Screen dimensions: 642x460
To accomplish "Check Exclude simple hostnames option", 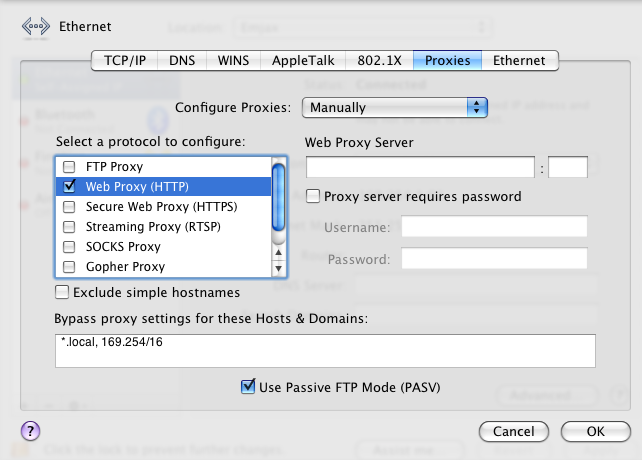I will point(63,293).
